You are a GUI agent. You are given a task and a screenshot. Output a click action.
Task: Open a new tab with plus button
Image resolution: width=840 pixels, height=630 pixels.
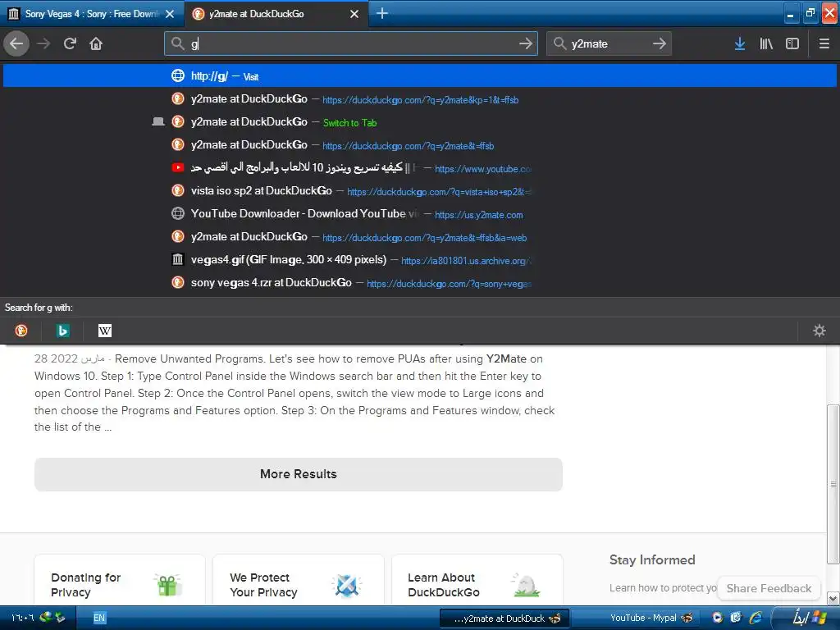(382, 13)
